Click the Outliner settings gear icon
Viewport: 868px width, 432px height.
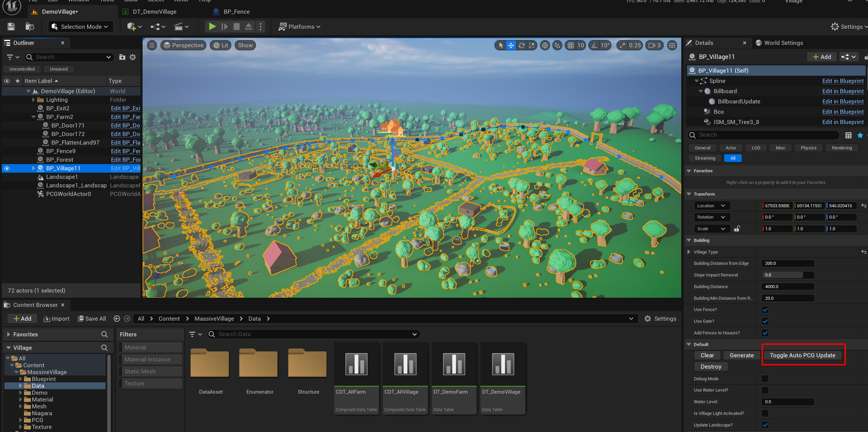[133, 57]
